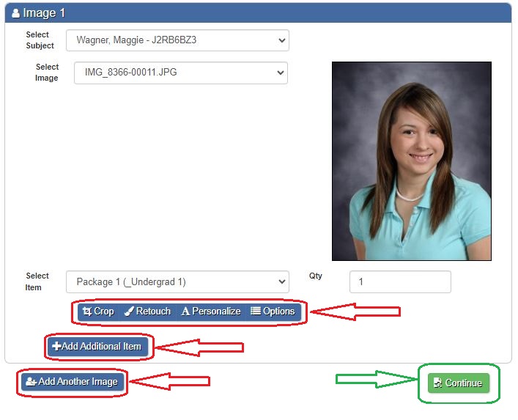The height and width of the screenshot is (420, 518).
Task: Click the crop icon in the toolbar
Action: 86,312
